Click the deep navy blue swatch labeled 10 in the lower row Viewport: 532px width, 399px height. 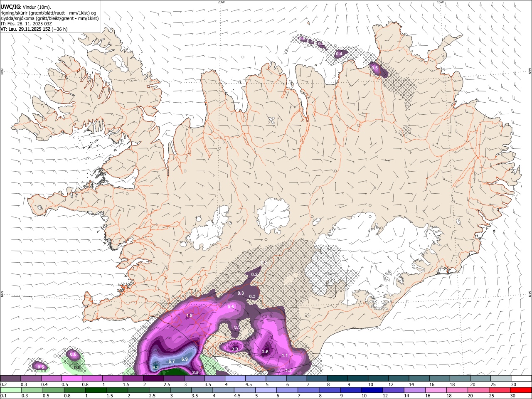[x=371, y=390]
